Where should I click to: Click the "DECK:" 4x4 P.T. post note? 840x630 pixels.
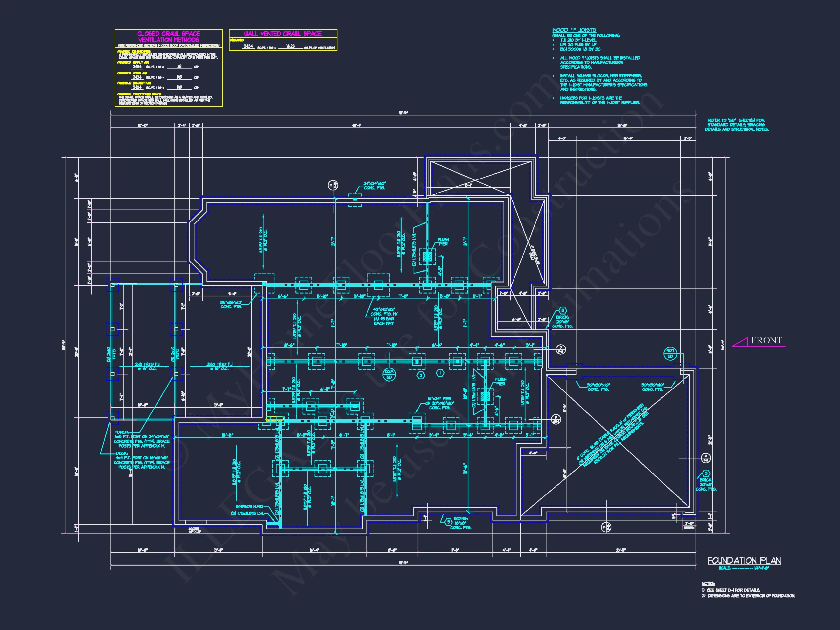click(x=141, y=460)
